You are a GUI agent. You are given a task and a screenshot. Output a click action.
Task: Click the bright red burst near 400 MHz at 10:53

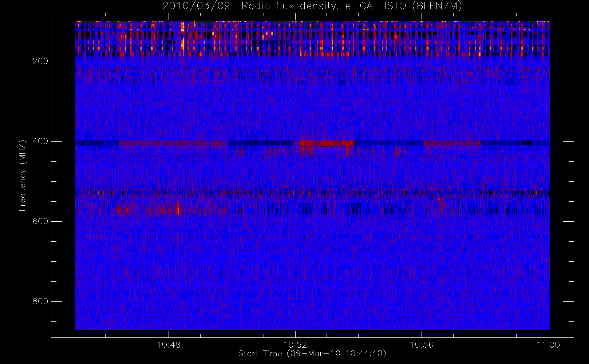[x=327, y=143]
